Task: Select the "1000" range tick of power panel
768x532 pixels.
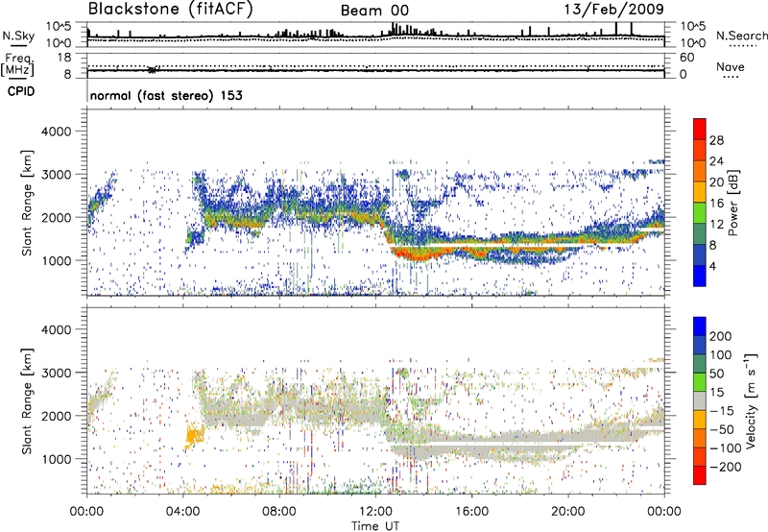Action: click(56, 260)
